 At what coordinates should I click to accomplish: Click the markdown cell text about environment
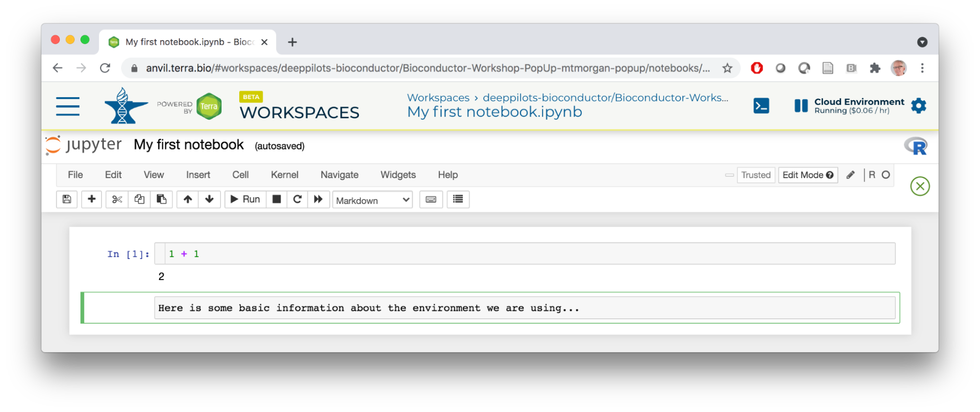coord(368,308)
